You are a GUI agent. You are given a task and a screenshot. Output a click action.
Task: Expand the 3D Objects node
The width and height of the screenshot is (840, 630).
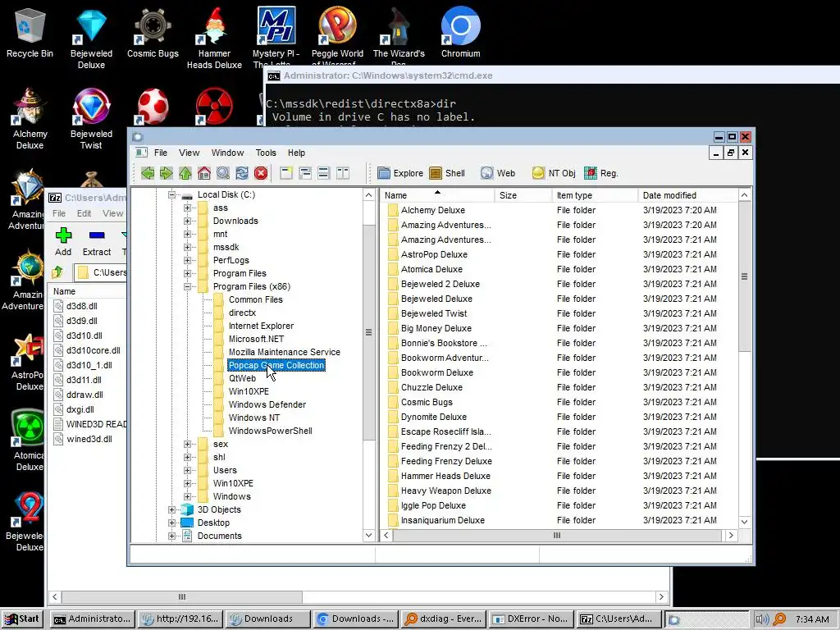[171, 509]
